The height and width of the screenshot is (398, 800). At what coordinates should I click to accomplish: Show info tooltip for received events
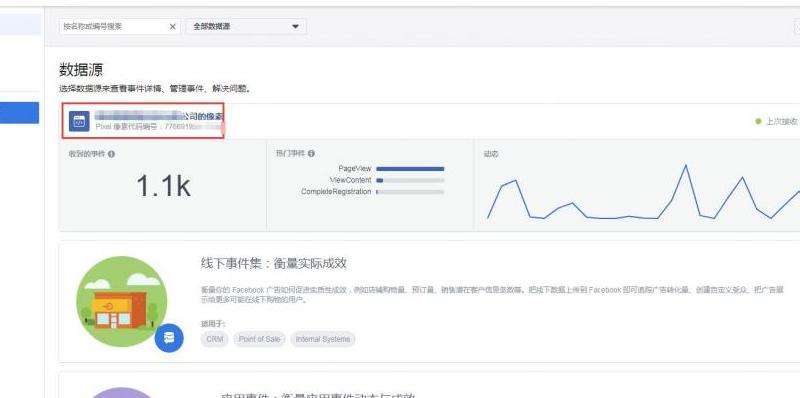point(111,154)
